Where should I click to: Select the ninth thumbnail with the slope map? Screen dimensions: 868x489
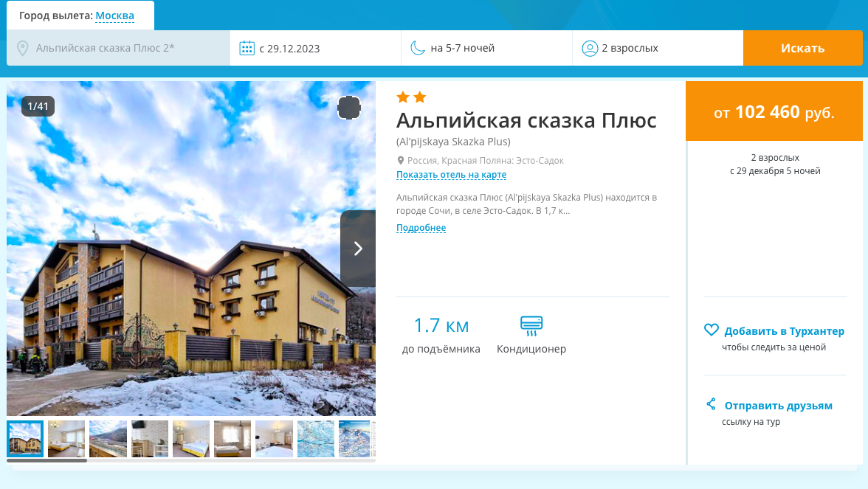click(354, 440)
